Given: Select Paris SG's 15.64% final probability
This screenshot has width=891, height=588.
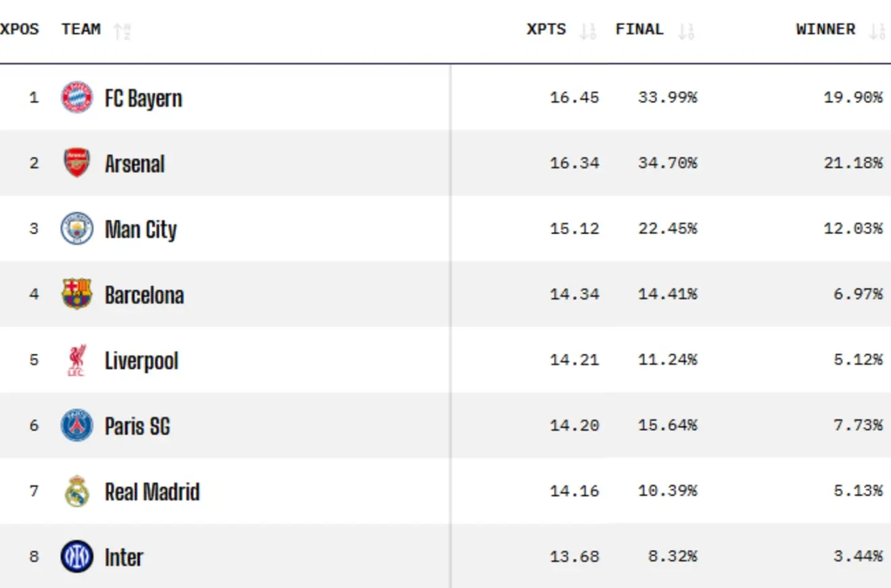Looking at the screenshot, I should click(667, 425).
